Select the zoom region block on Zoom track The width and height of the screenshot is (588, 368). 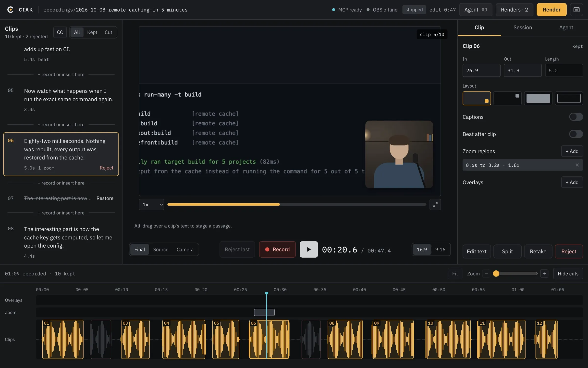[x=264, y=312]
